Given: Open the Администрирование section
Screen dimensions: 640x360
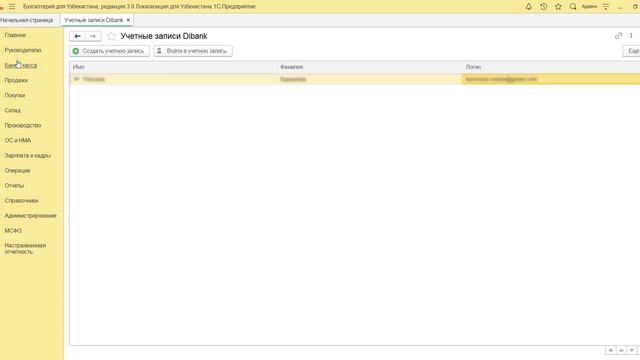Looking at the screenshot, I should click(x=31, y=216).
